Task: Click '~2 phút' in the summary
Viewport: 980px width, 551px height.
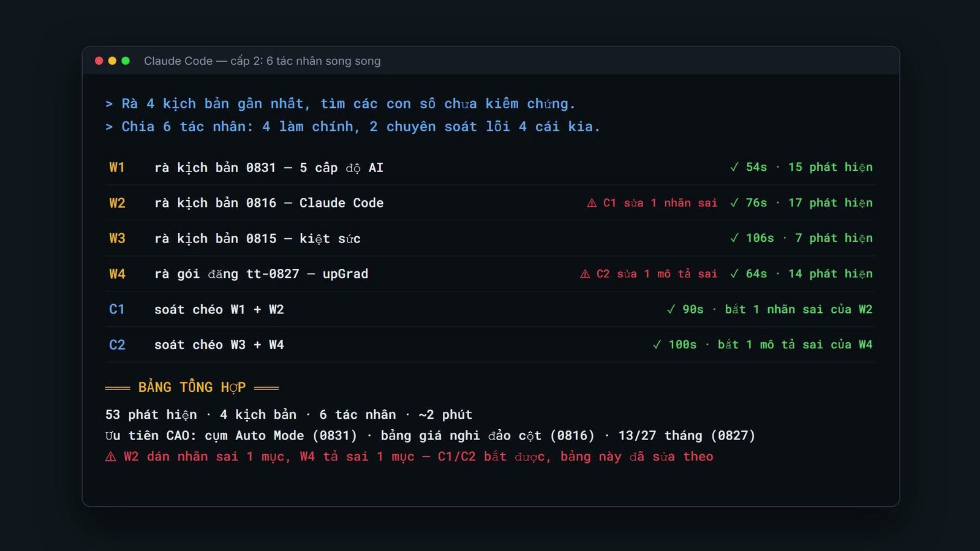Action: 445,414
